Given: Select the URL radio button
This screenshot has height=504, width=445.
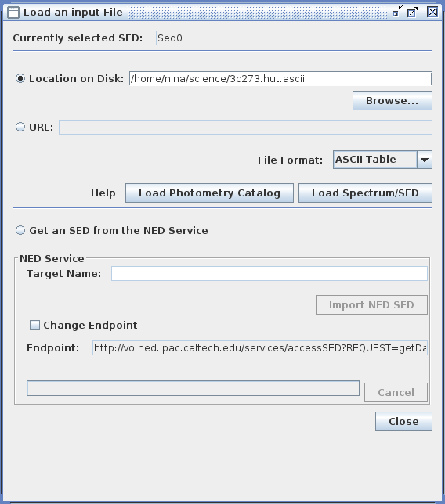Looking at the screenshot, I should 20,127.
